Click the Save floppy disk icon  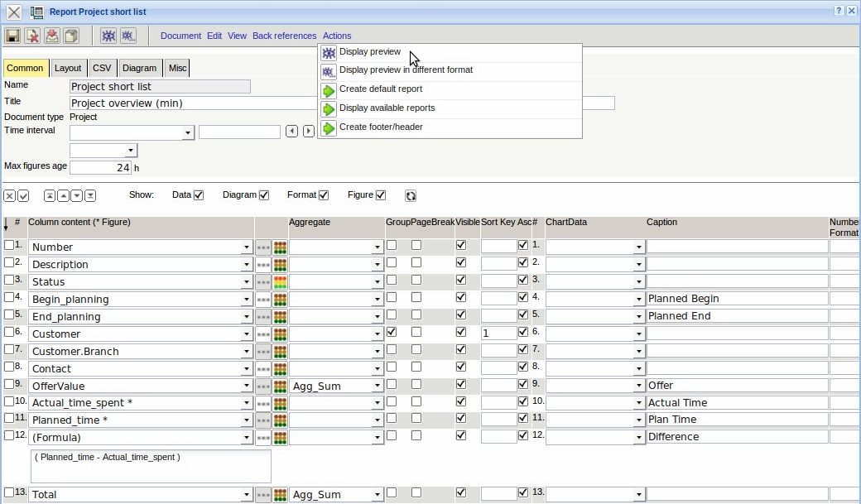click(12, 36)
